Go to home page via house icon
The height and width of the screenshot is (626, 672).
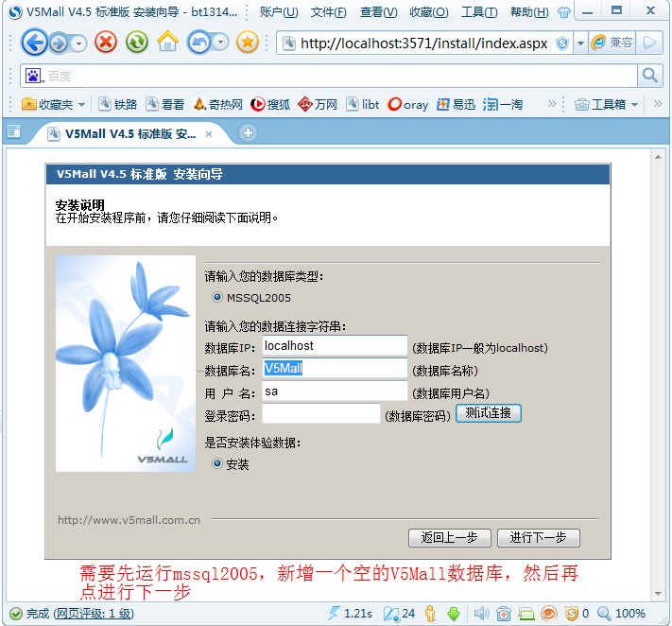tap(167, 42)
